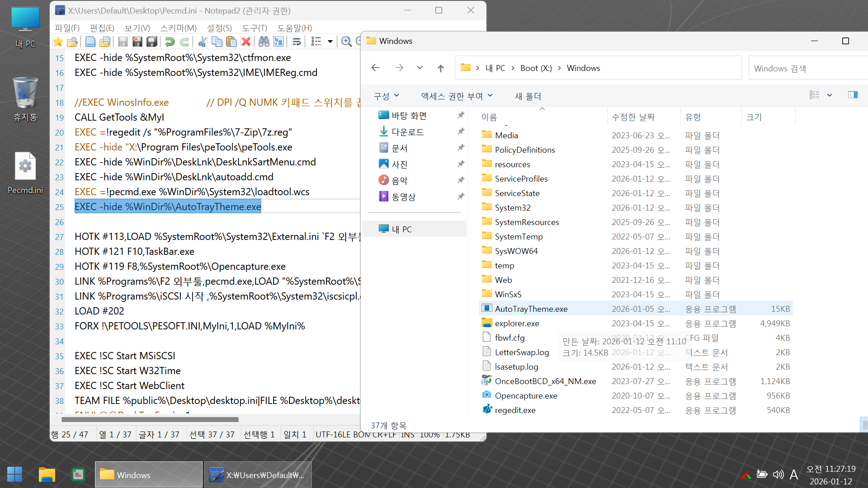Viewport: 868px width, 488px height.
Task: Click the New document toolbar icon
Action: click(x=90, y=42)
